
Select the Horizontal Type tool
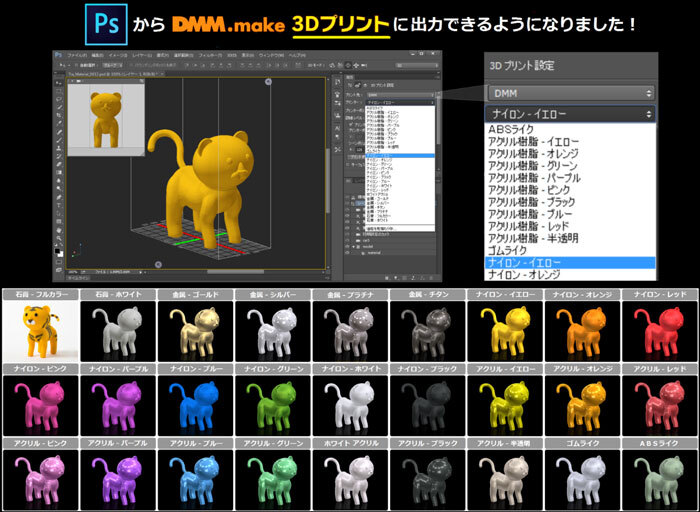click(x=59, y=205)
